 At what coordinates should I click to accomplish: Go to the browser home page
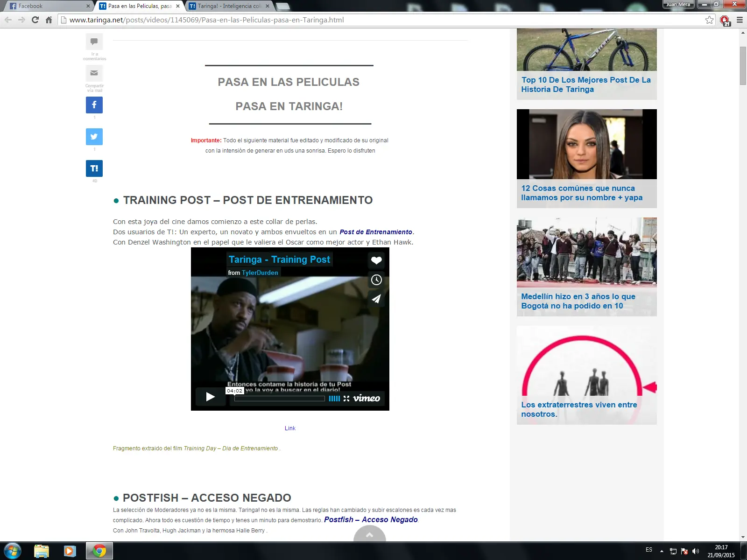49,20
